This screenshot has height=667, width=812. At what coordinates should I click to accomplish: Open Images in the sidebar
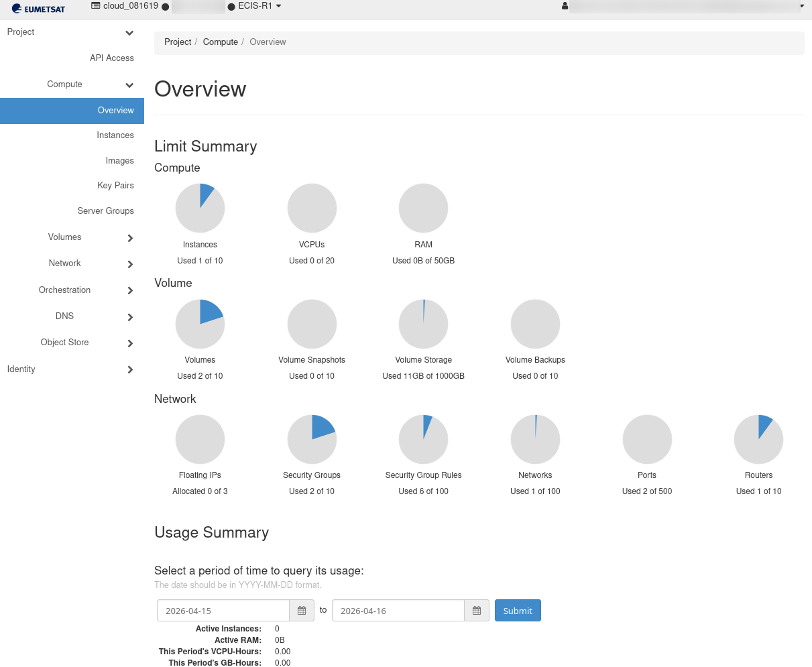point(120,161)
